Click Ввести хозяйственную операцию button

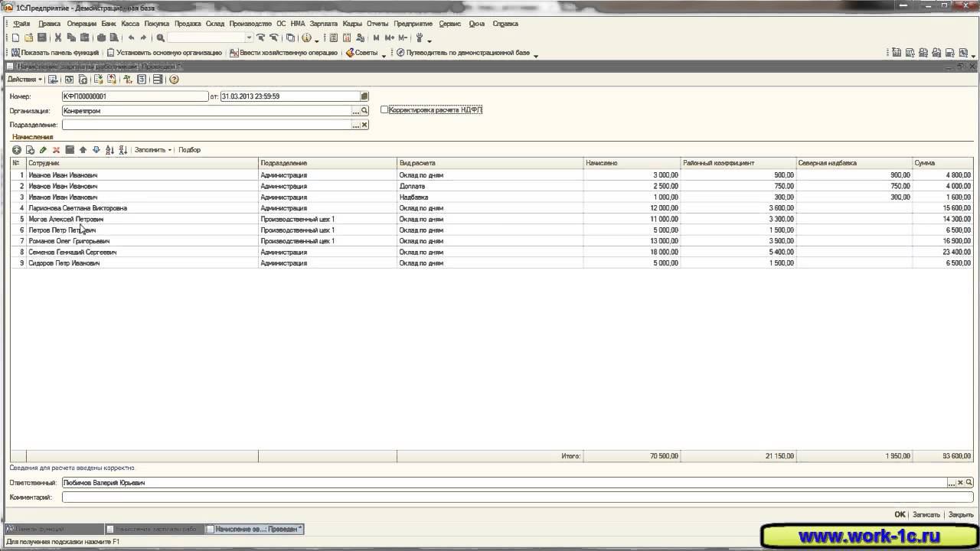coord(283,53)
